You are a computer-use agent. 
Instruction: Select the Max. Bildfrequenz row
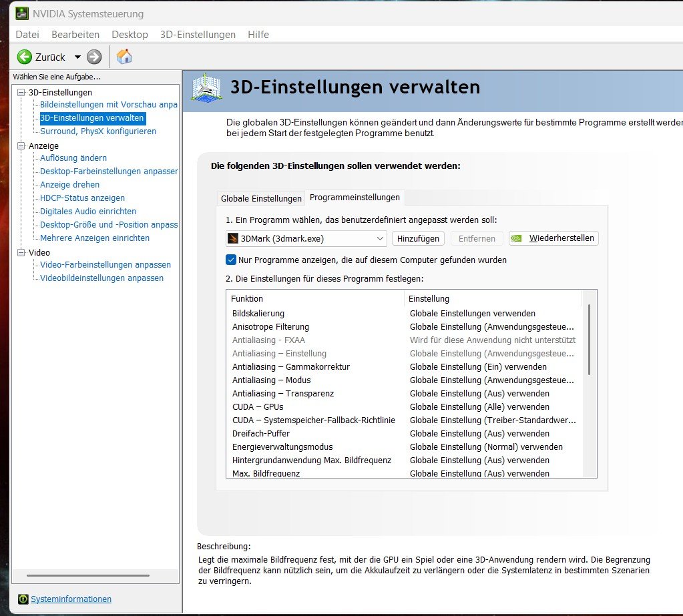pyautogui.click(x=404, y=473)
